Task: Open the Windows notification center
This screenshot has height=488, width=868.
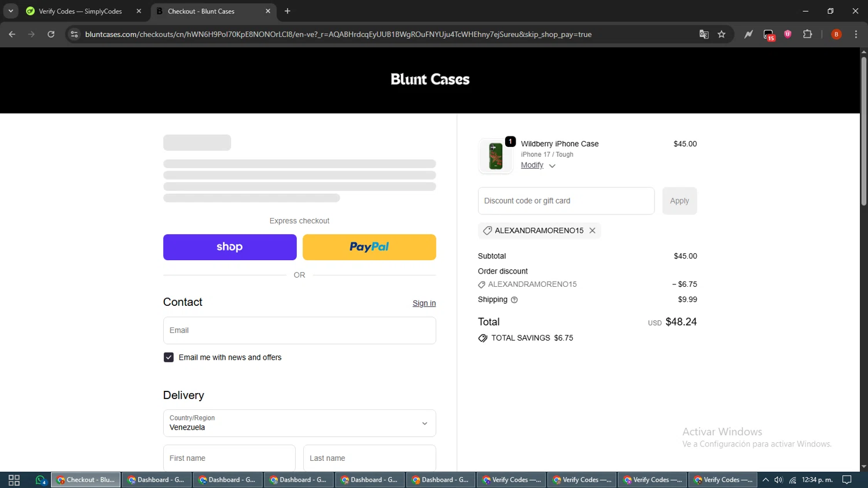Action: point(847,480)
